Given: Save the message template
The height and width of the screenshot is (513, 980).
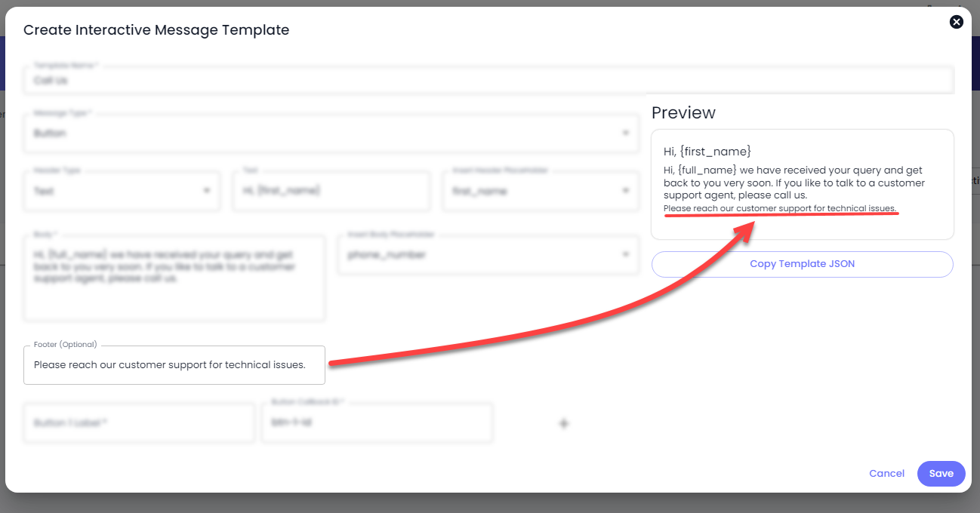Looking at the screenshot, I should 941,474.
